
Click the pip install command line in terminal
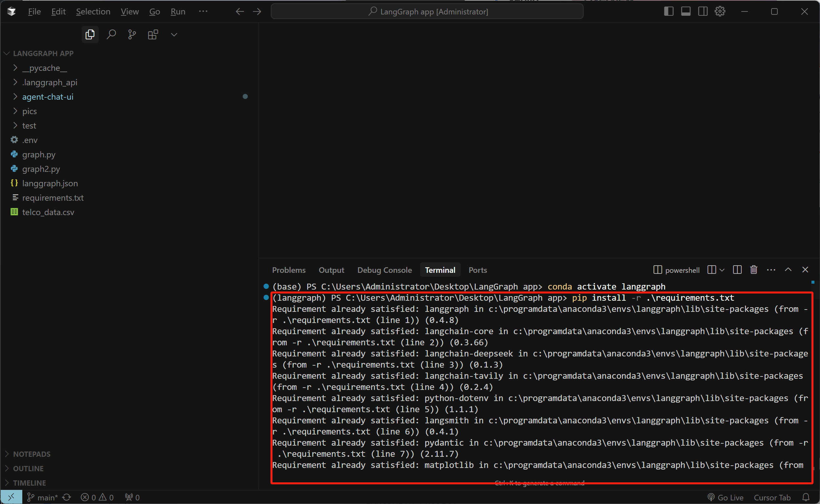click(503, 298)
